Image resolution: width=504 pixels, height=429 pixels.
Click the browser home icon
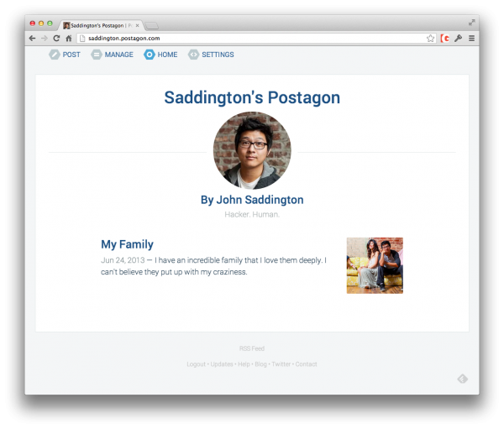(69, 39)
